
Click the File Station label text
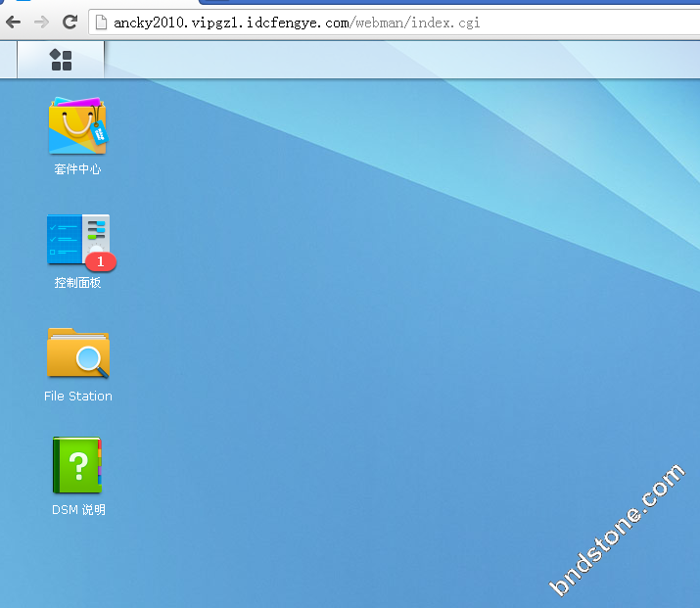coord(78,396)
